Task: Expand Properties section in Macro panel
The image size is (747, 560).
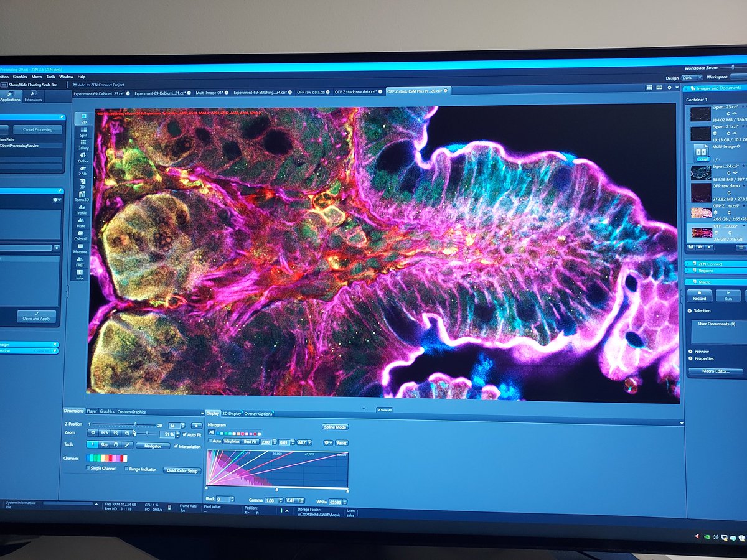Action: coord(702,358)
